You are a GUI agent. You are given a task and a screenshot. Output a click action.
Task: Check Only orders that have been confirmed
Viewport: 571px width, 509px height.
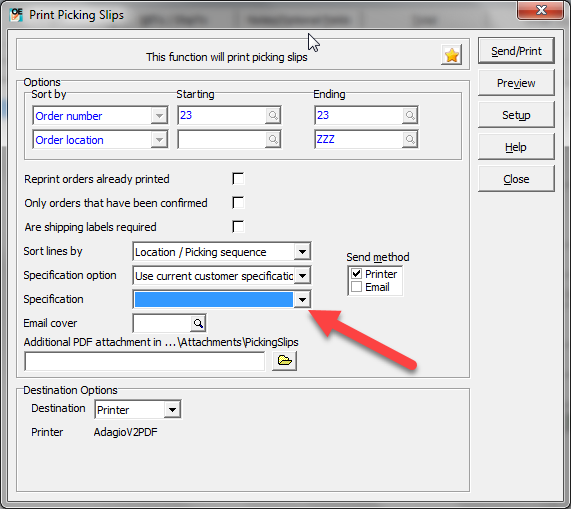[x=238, y=203]
